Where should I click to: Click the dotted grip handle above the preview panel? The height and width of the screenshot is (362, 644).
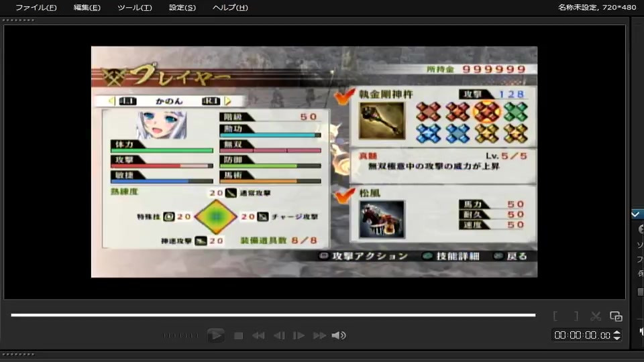point(19,20)
